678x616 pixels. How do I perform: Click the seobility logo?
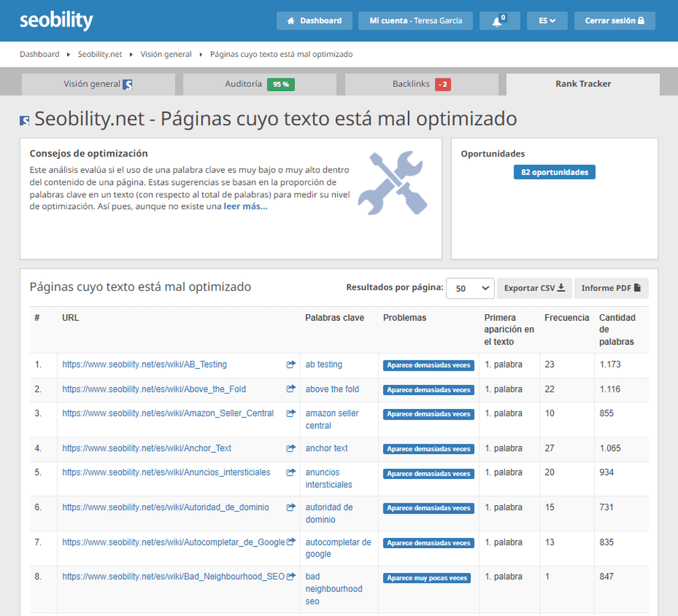56,20
